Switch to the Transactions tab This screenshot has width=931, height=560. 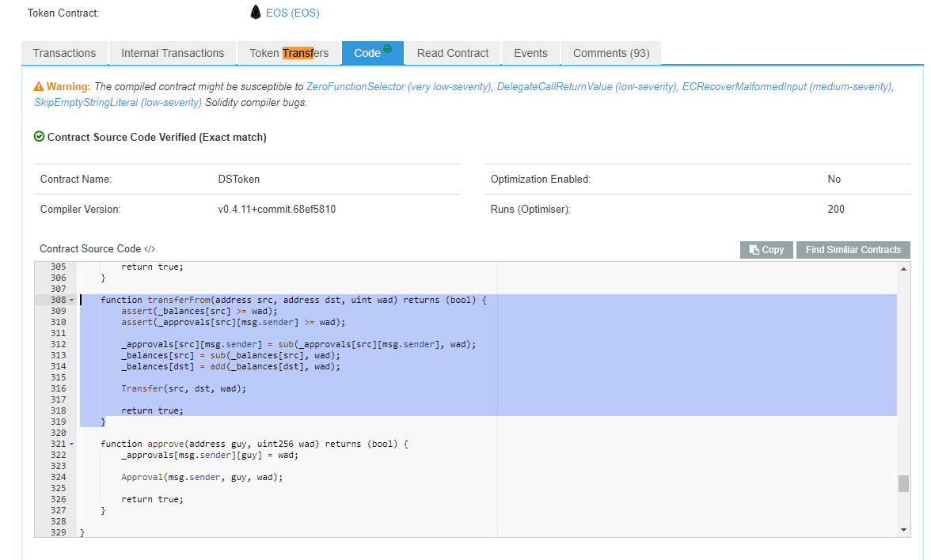point(65,53)
